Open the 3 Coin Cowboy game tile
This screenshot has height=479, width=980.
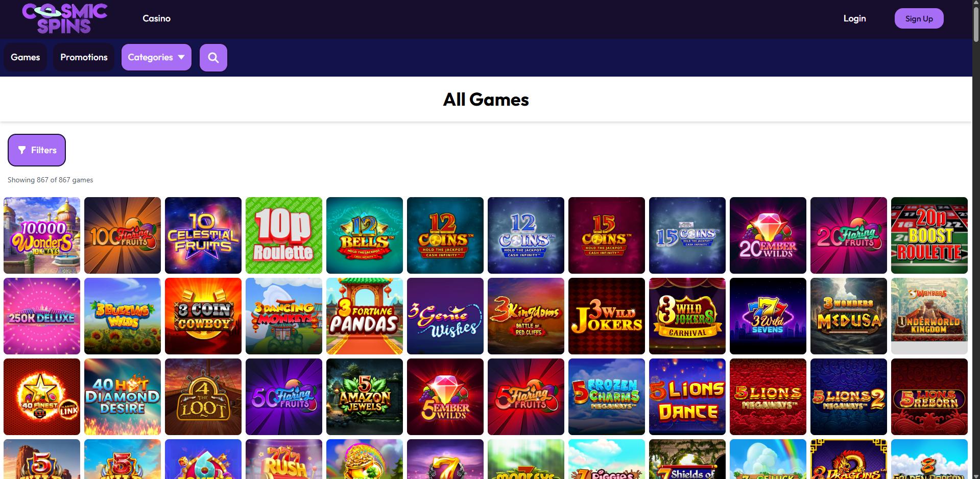click(203, 316)
